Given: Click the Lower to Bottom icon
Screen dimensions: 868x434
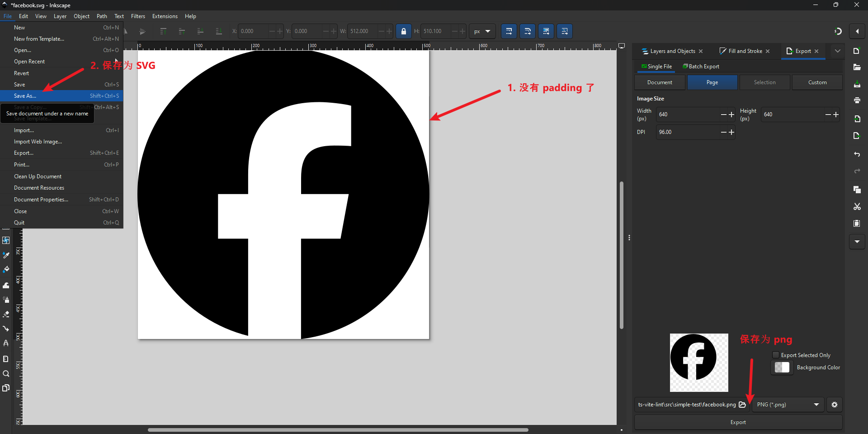Looking at the screenshot, I should [219, 31].
